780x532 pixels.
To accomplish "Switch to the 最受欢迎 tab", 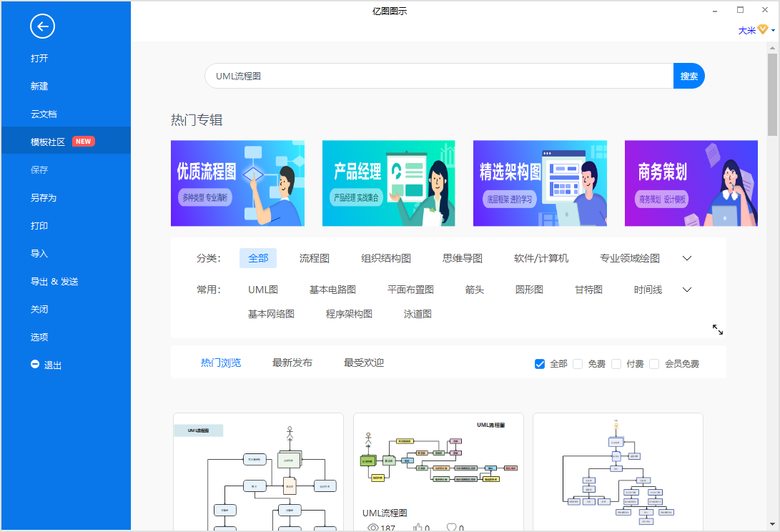I will 364,363.
